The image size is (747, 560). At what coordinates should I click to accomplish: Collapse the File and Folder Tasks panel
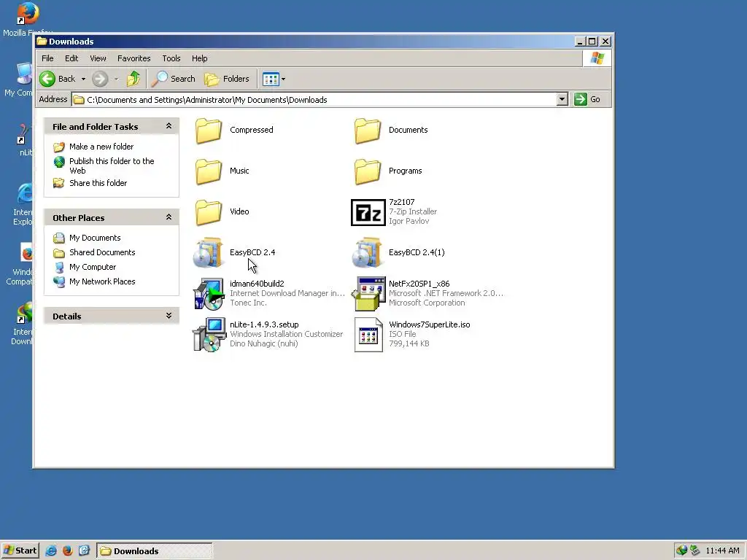pyautogui.click(x=169, y=126)
